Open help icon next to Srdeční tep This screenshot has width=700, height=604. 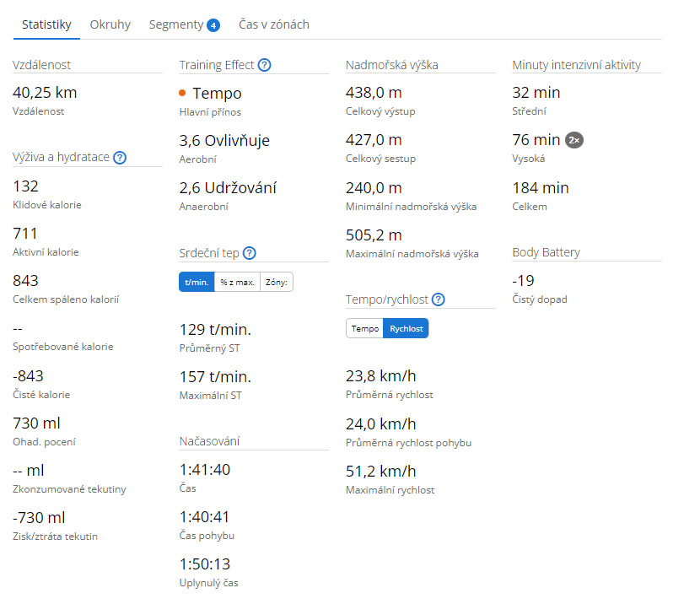(249, 253)
